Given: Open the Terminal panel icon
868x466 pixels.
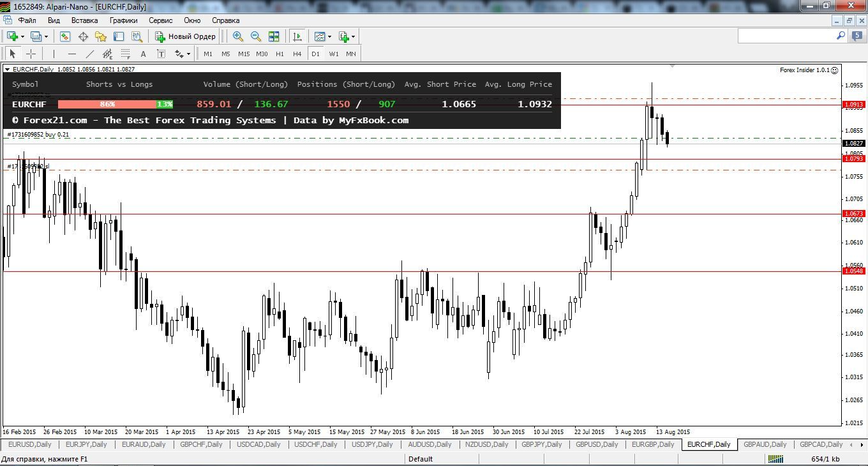Looking at the screenshot, I should pyautogui.click(x=118, y=36).
